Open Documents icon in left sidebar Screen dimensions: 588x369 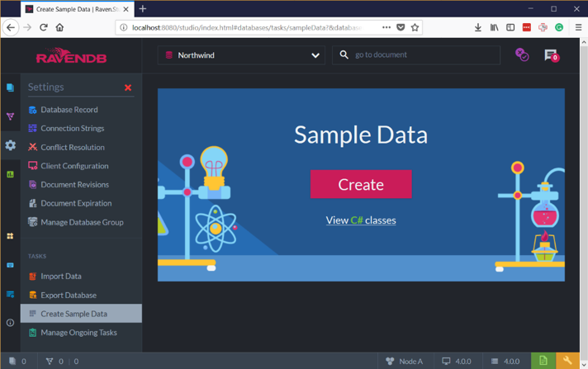10,88
